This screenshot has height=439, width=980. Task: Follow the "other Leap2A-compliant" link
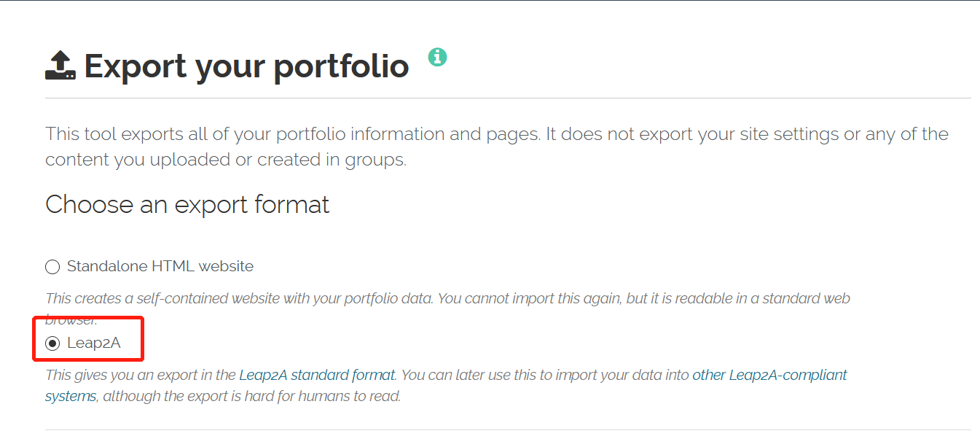pyautogui.click(x=769, y=376)
